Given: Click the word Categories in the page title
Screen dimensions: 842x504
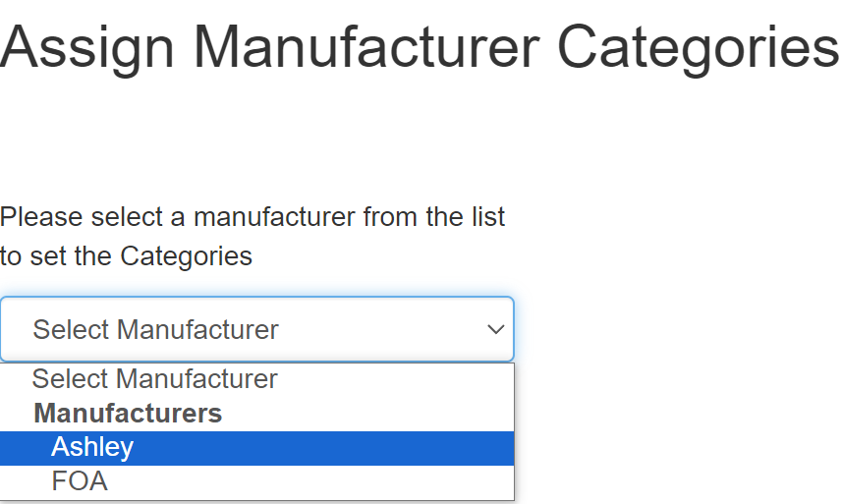Looking at the screenshot, I should 699,49.
